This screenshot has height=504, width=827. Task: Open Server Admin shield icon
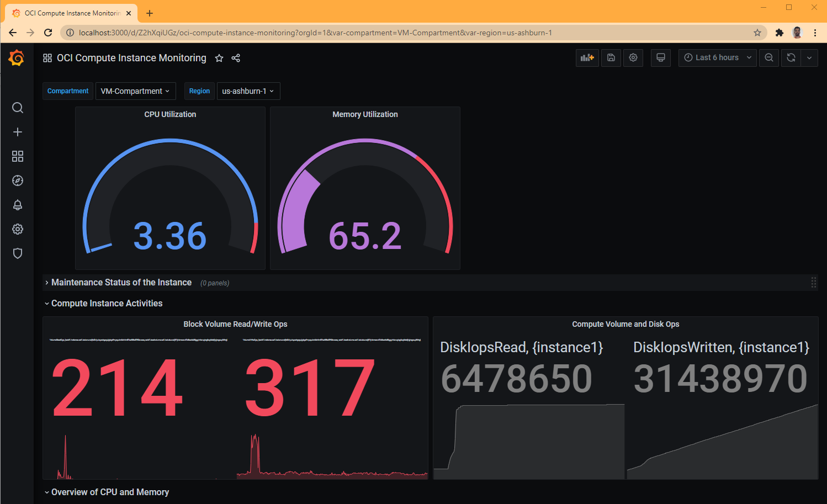(18, 253)
